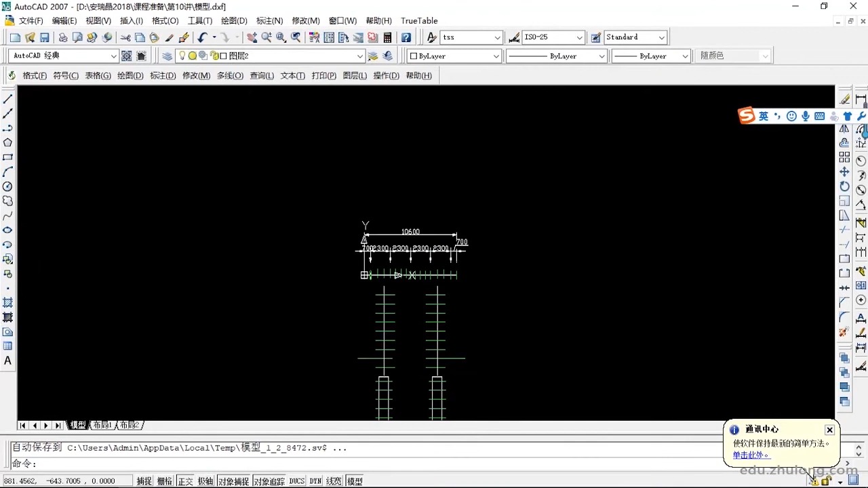Open the QuickCalc calculator icon

coord(388,37)
